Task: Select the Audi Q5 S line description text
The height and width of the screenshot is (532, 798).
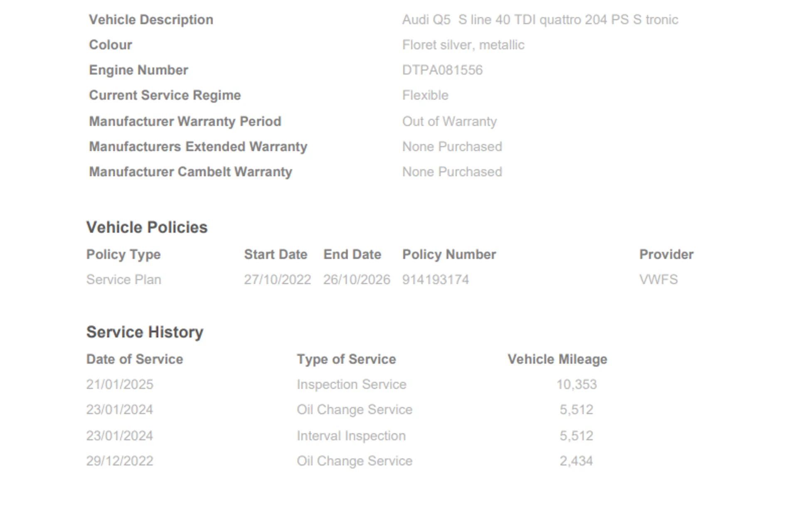Action: tap(539, 20)
